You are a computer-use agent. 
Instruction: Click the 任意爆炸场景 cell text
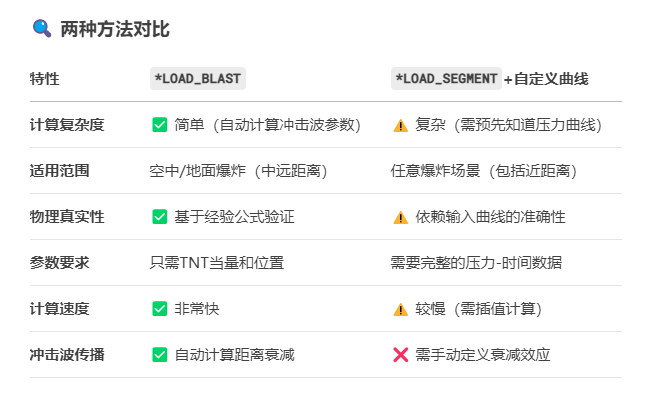click(435, 171)
